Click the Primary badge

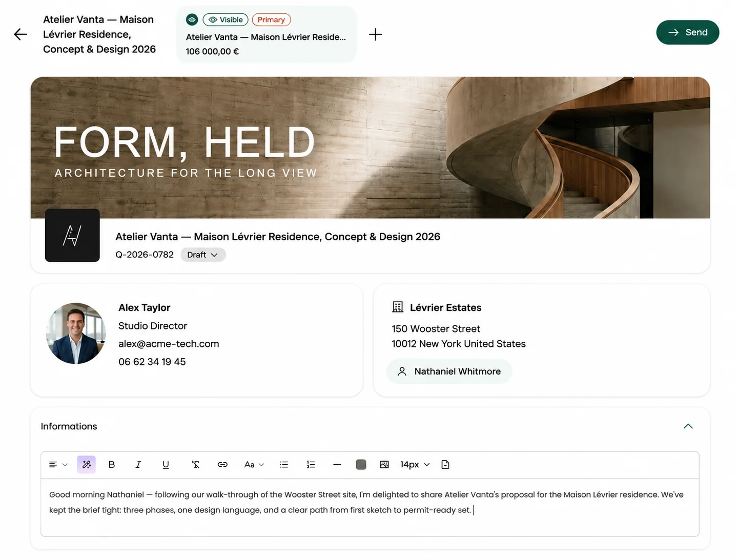coord(271,19)
